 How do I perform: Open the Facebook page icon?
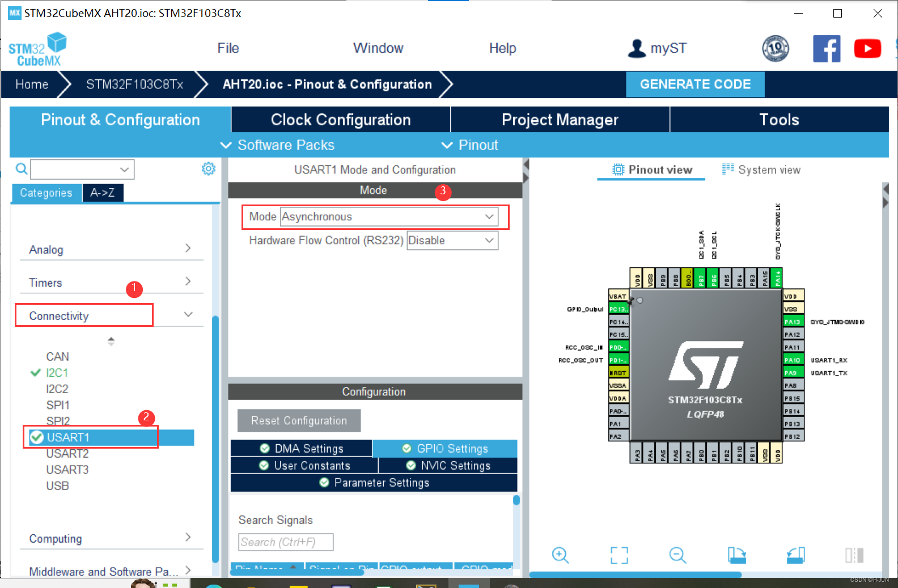pos(827,49)
